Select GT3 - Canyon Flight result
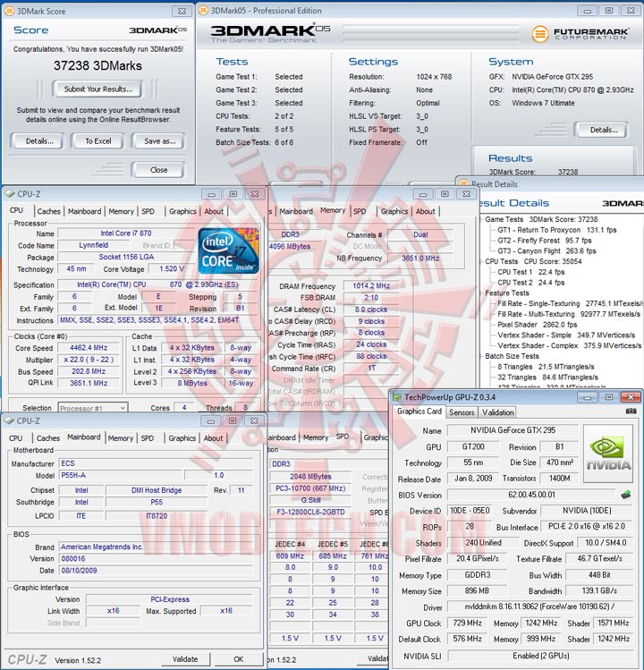This screenshot has height=670, width=644. coord(547,250)
